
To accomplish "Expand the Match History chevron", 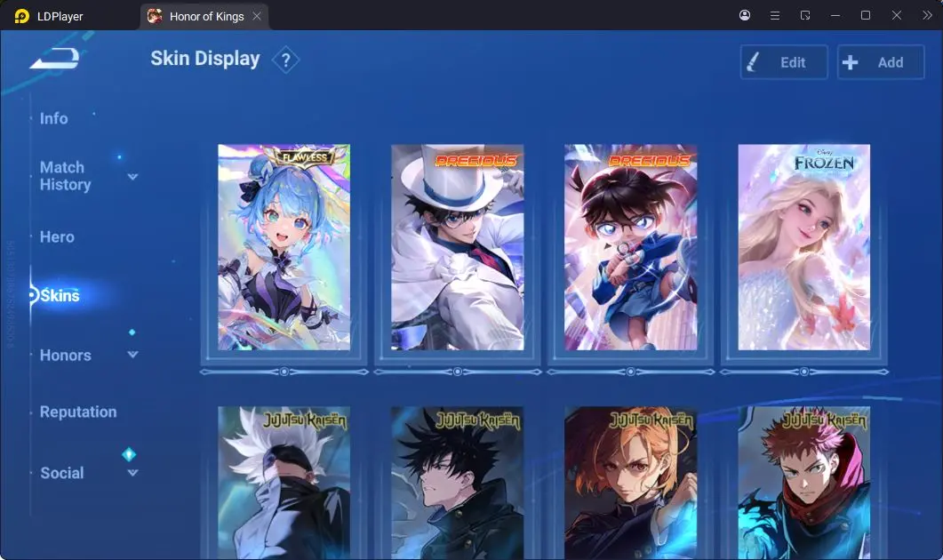I will pos(133,177).
